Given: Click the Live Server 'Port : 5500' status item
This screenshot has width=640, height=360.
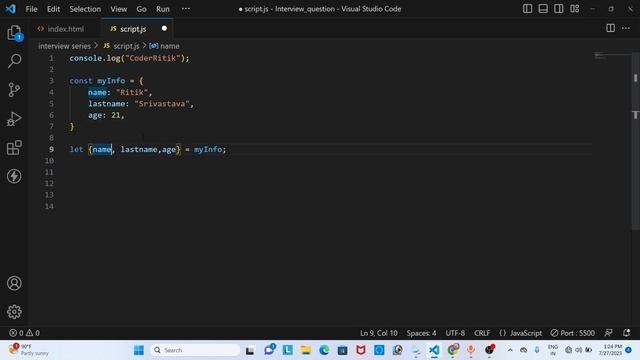Looking at the screenshot, I should pyautogui.click(x=572, y=333).
